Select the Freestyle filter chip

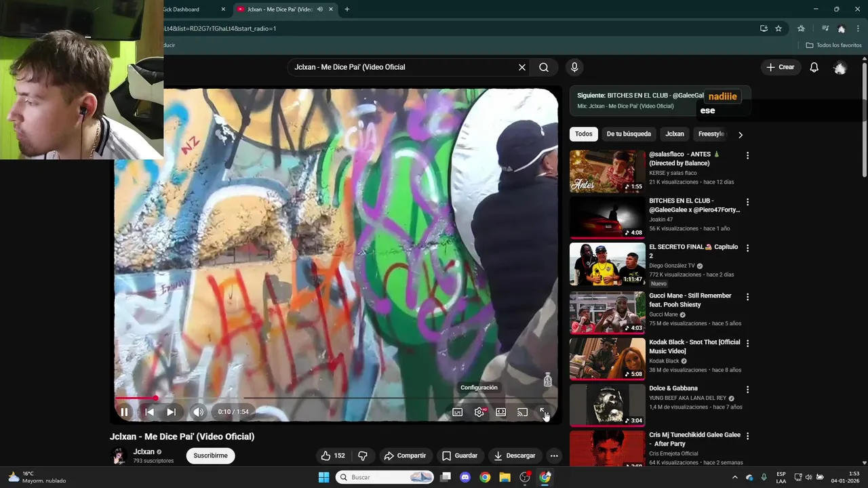[x=711, y=134]
